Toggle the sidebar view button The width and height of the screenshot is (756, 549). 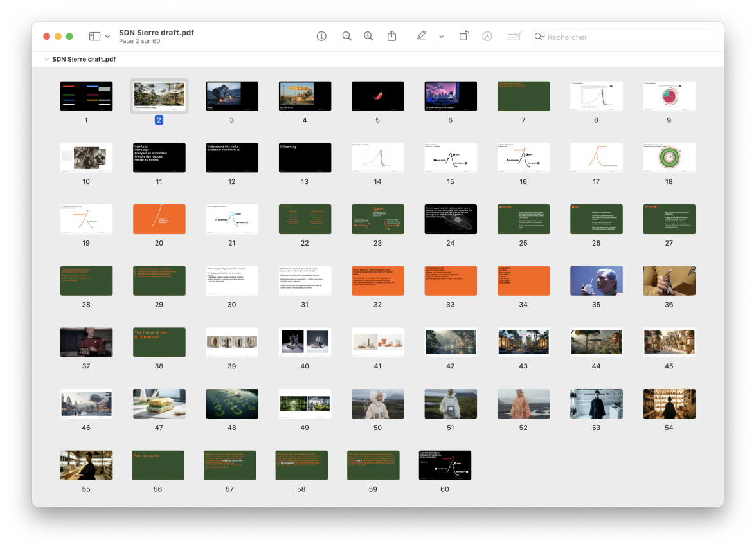(x=94, y=37)
